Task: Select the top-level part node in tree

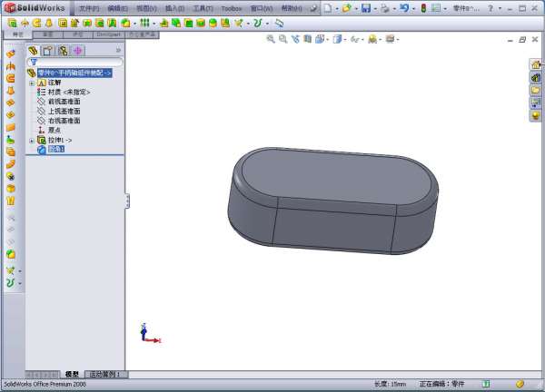Action: pyautogui.click(x=74, y=73)
